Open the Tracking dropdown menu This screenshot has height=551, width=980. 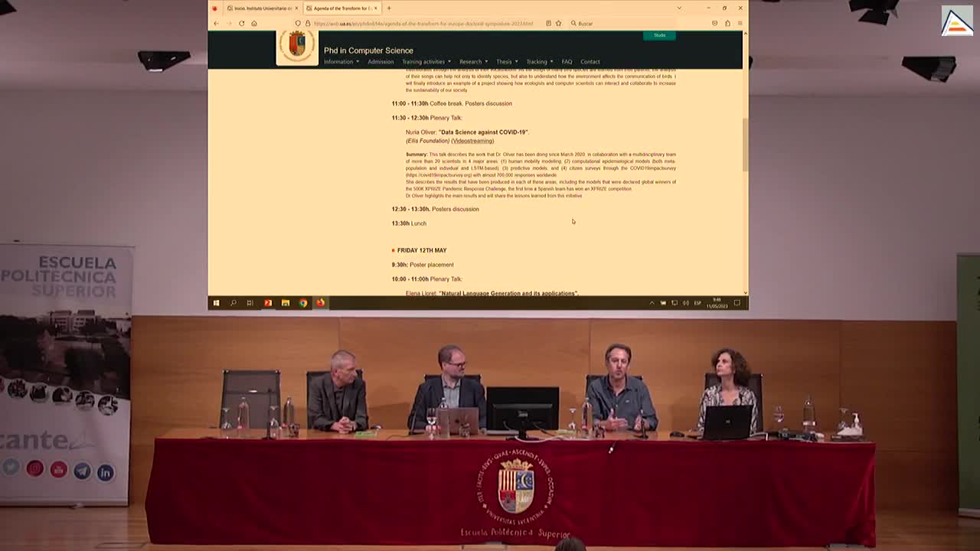pyautogui.click(x=538, y=62)
